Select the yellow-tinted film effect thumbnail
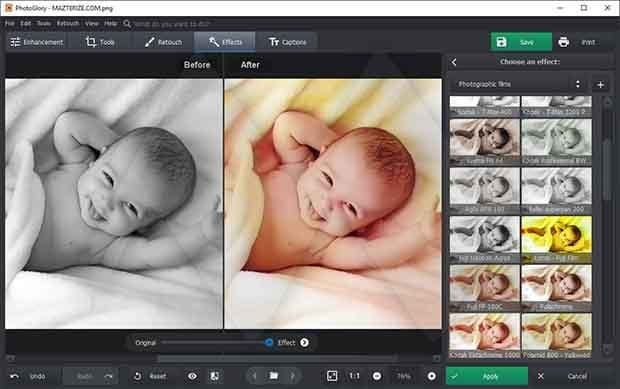Image resolution: width=620 pixels, height=389 pixels. pyautogui.click(x=557, y=240)
